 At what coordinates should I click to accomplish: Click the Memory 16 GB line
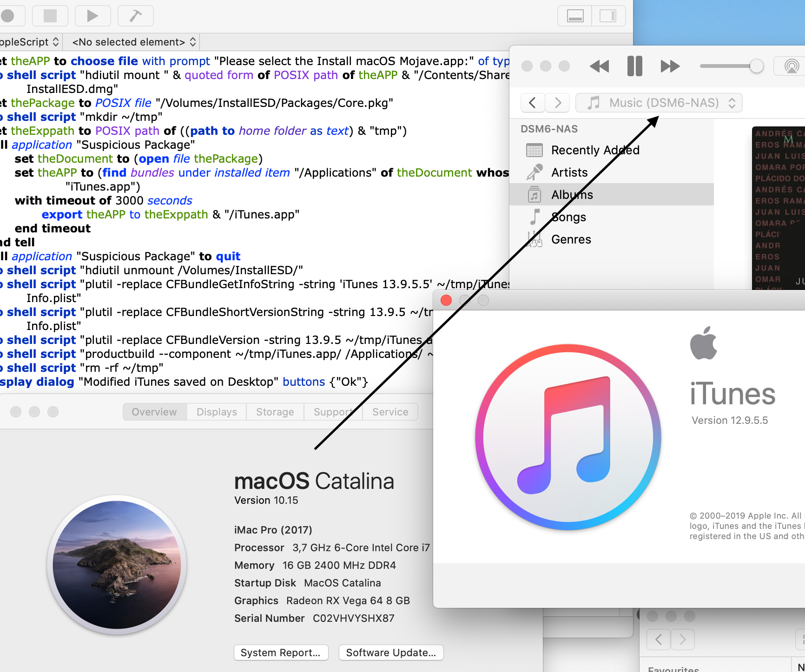tap(315, 565)
